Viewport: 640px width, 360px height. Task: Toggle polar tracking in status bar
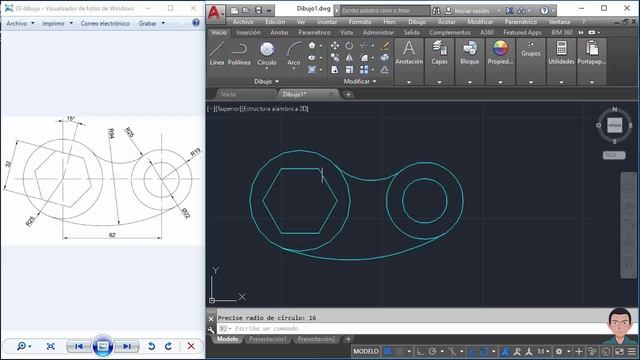tap(432, 351)
